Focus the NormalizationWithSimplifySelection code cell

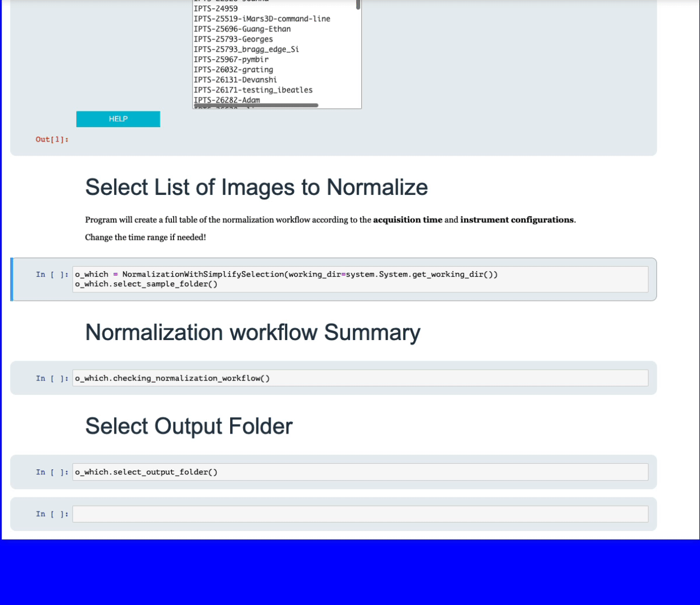360,279
